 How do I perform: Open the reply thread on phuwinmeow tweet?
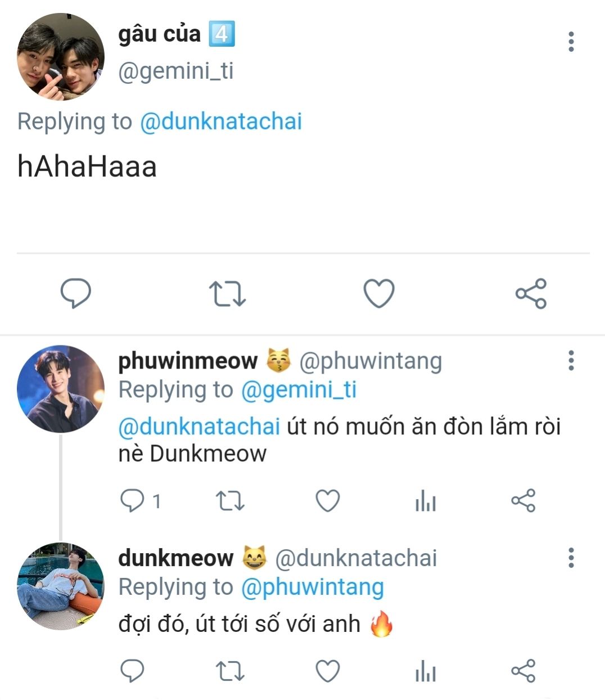coord(141,500)
